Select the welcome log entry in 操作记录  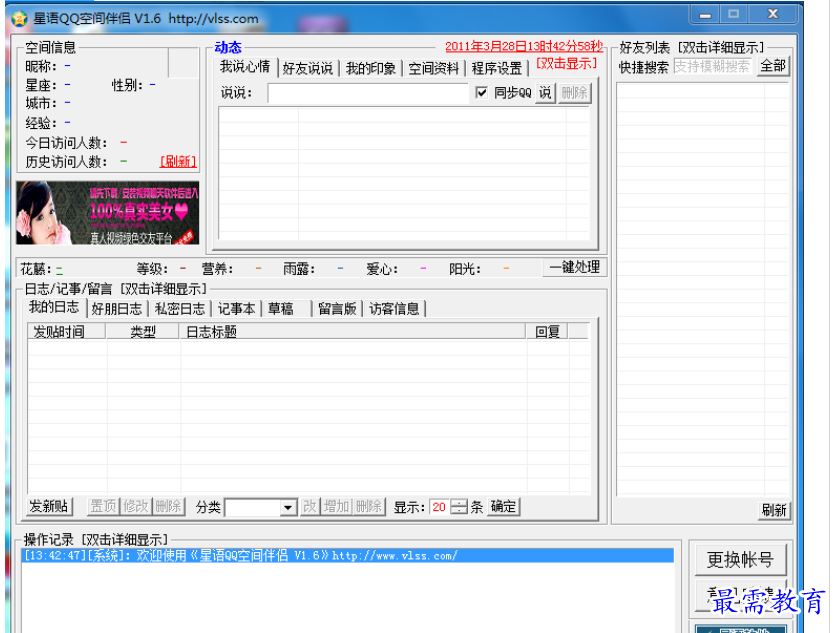(x=348, y=556)
